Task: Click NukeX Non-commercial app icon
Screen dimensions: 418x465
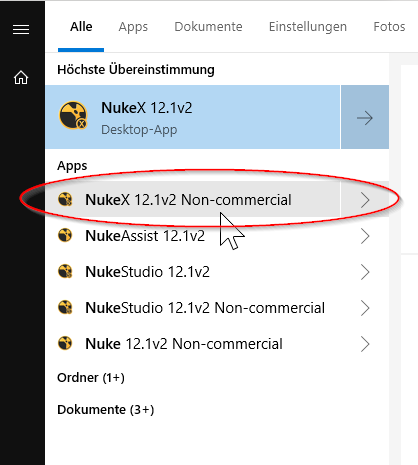Action: pyautogui.click(x=65, y=200)
